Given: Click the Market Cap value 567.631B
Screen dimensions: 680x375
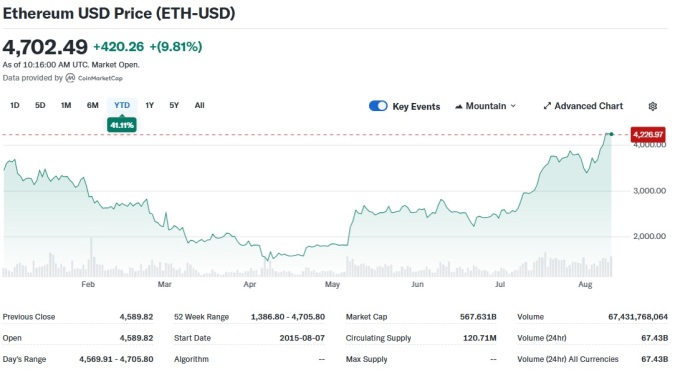Looking at the screenshot, I should [x=478, y=317].
